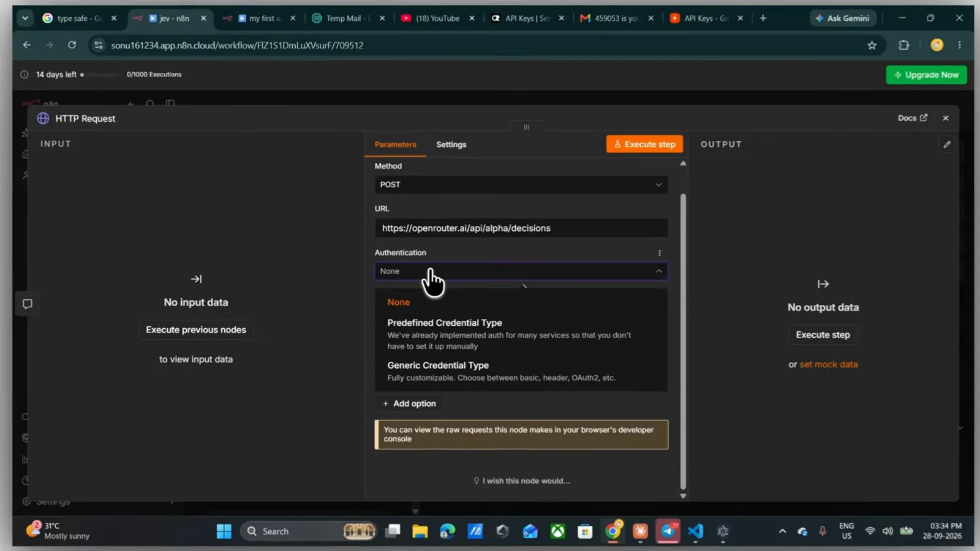Open the browser profile avatar
The width and height of the screenshot is (980, 551).
coord(937,45)
